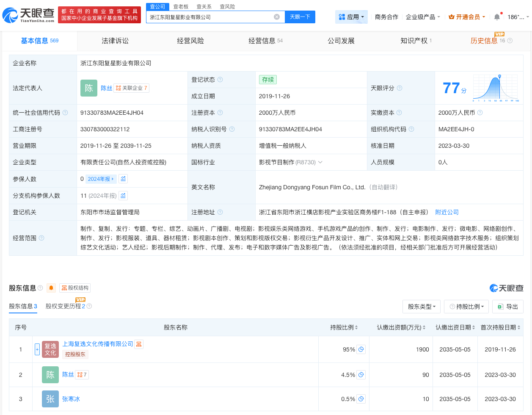Open the 公司发展 tab
Image resolution: width=532 pixels, height=415 pixels.
pos(341,41)
